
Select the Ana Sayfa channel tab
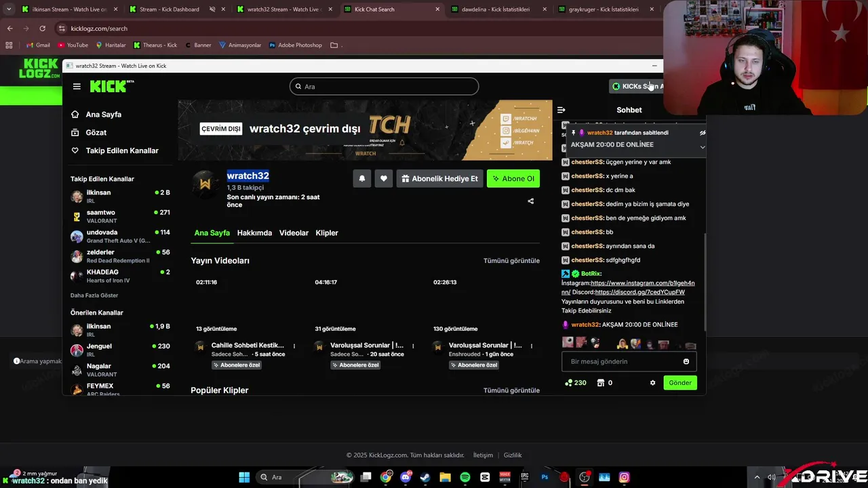[212, 232]
